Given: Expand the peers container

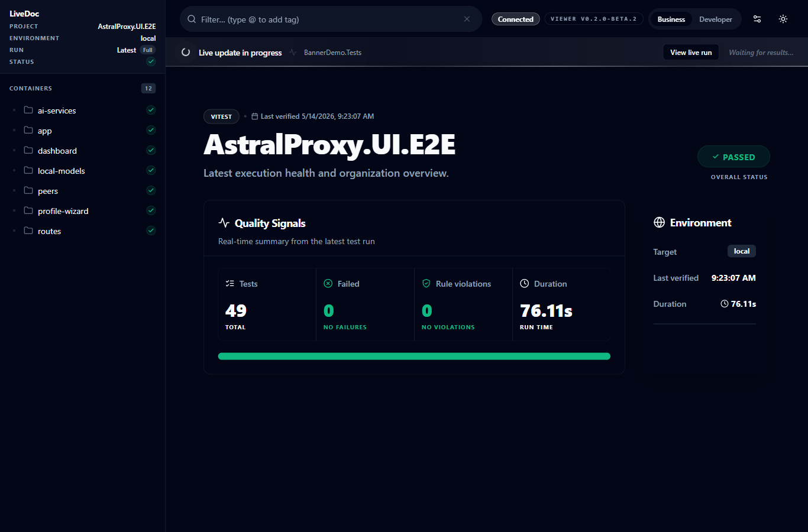Looking at the screenshot, I should (83, 191).
